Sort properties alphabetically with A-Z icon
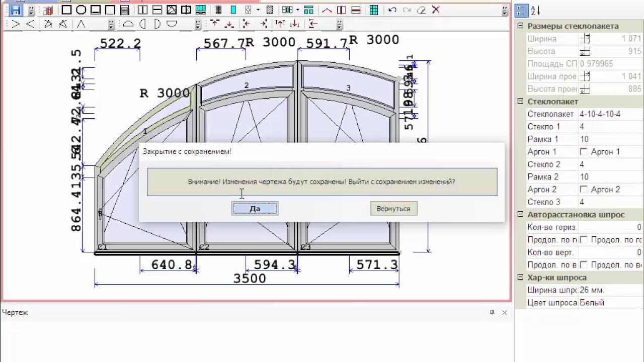Viewport: 644px width, 362px height. [x=535, y=10]
